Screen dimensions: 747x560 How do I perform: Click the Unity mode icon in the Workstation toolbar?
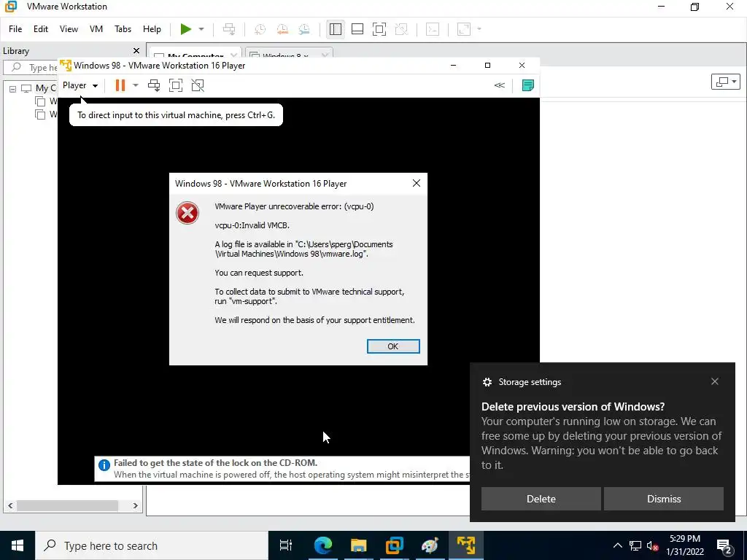pyautogui.click(x=401, y=29)
